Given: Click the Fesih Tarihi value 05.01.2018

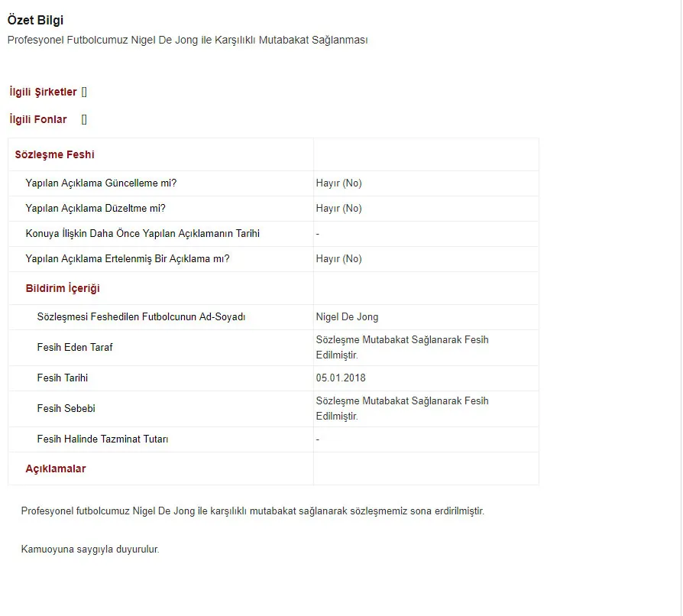Looking at the screenshot, I should (341, 378).
